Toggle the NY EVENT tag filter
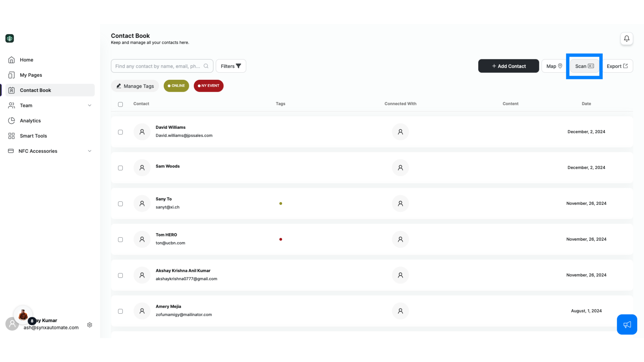The image size is (644, 362). point(208,86)
